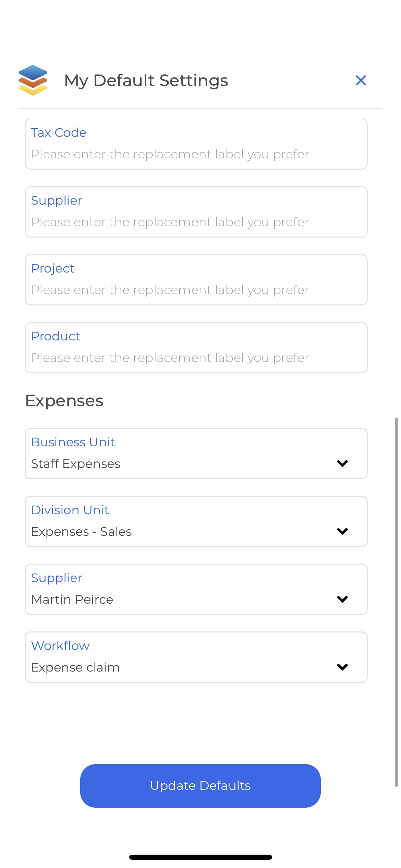Tap the home indicator bar at bottom
Image resolution: width=401 pixels, height=868 pixels.
point(200,857)
